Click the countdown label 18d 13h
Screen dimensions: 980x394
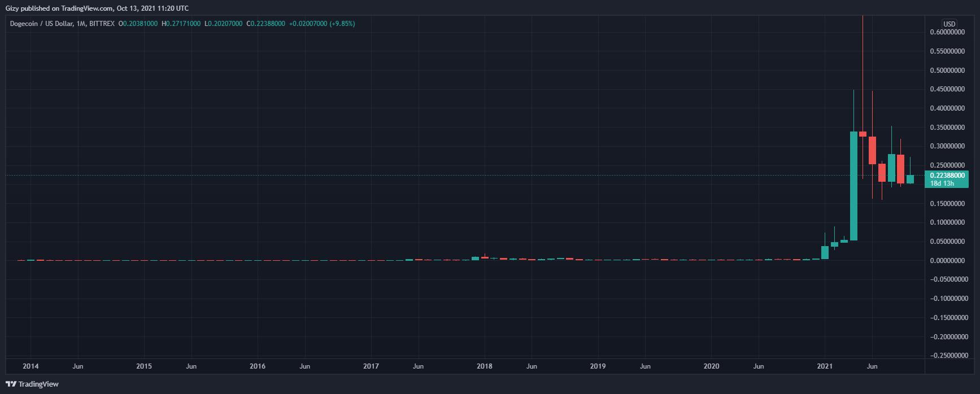pyautogui.click(x=942, y=183)
